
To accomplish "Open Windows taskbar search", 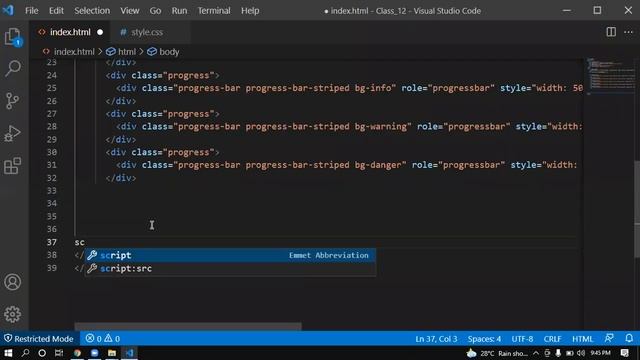I will click(25, 353).
